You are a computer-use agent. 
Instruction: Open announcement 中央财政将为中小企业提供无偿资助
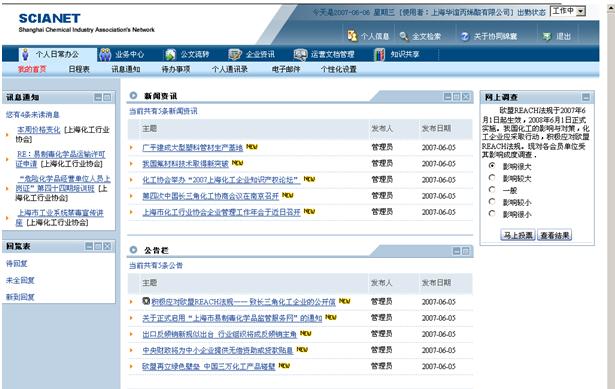[218, 350]
